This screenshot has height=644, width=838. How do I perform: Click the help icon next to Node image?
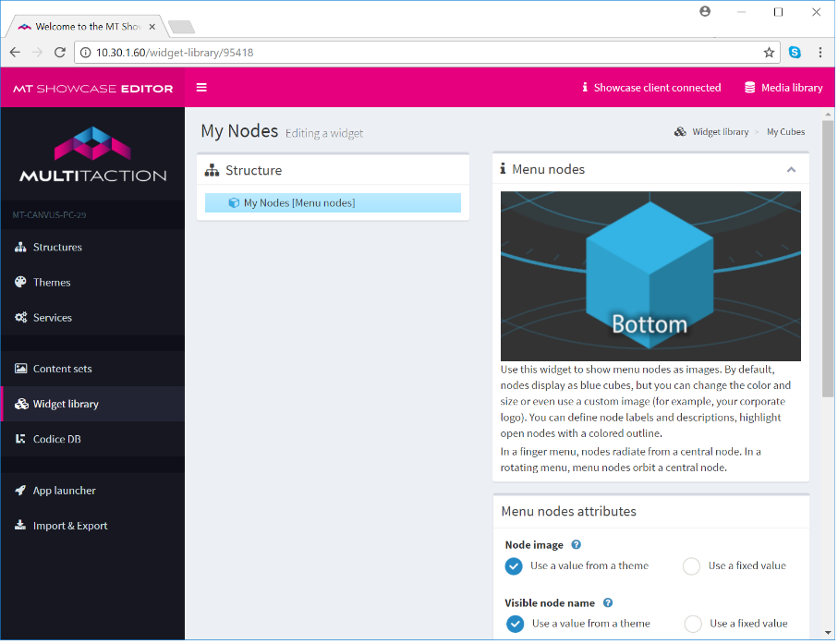click(576, 544)
